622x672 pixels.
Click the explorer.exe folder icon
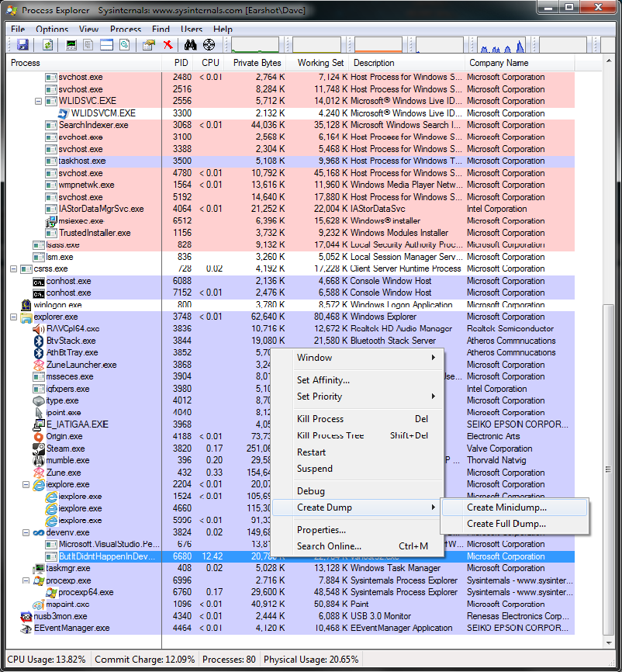pos(26,317)
